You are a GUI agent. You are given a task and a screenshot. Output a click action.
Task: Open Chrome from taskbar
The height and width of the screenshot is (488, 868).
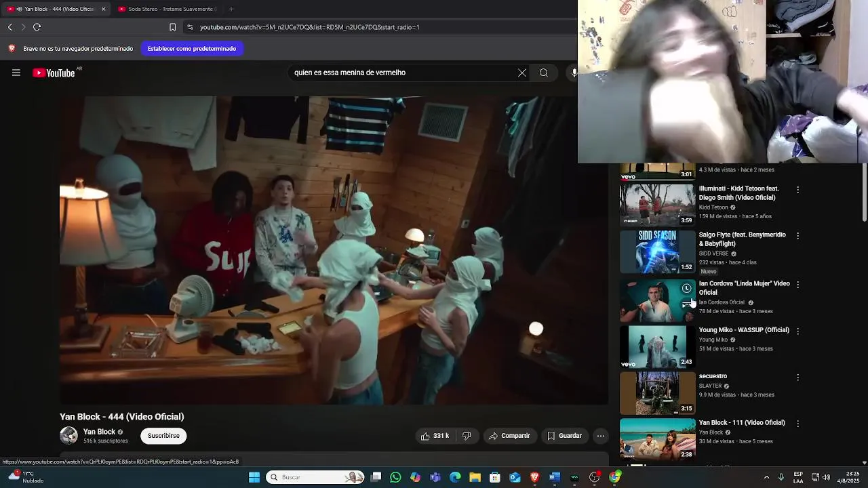point(614,477)
